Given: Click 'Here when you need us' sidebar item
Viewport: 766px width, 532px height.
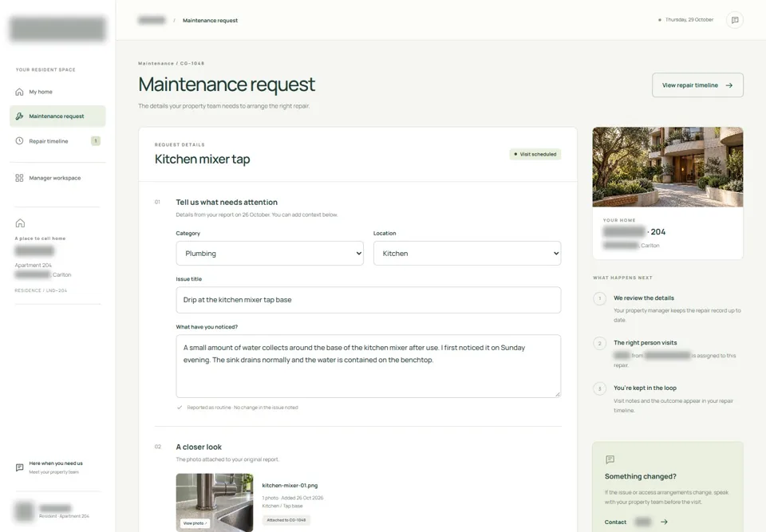Looking at the screenshot, I should click(57, 467).
